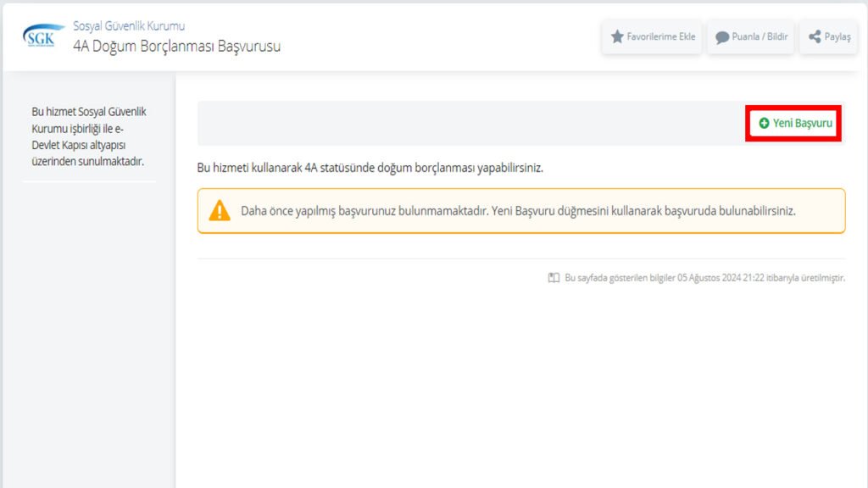Start a new application via Yeni Başvuru
Screen dimensions: 868x488
coord(794,123)
